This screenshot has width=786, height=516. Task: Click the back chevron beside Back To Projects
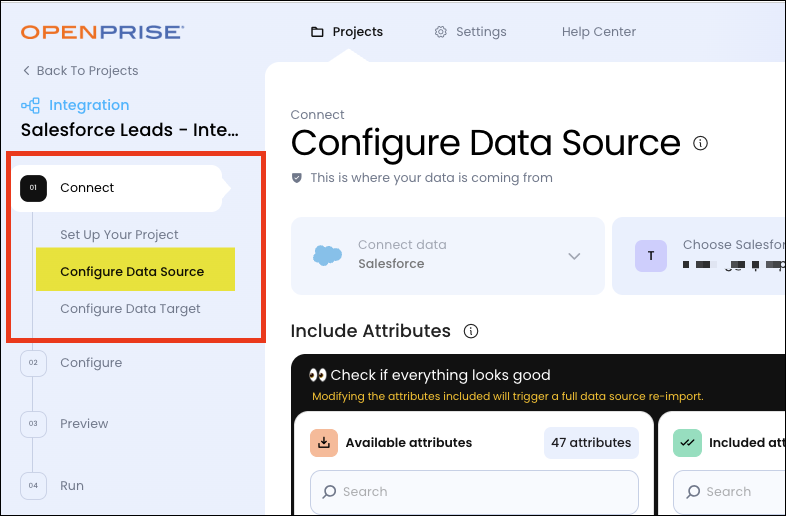click(x=27, y=71)
